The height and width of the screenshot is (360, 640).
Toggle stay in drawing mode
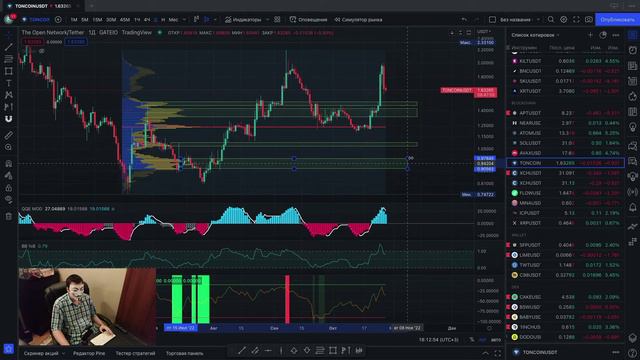point(9,176)
